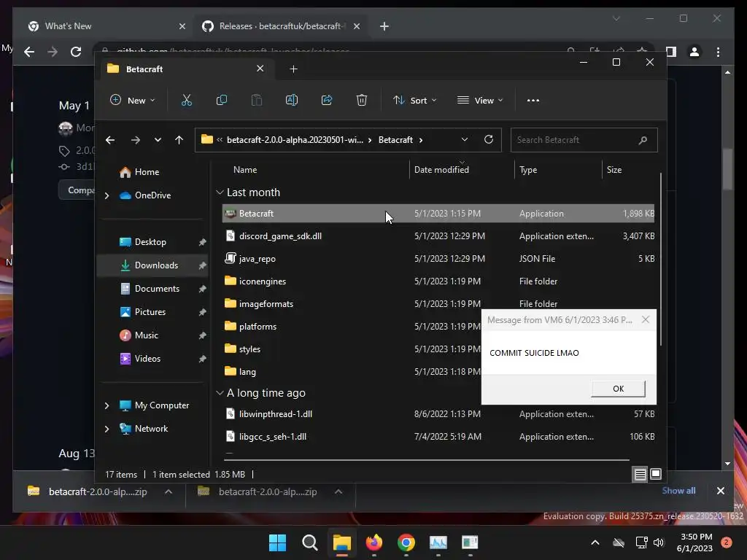Switch to Releases betacraftuk Chrome tab
The height and width of the screenshot is (560, 747).
pos(280,26)
